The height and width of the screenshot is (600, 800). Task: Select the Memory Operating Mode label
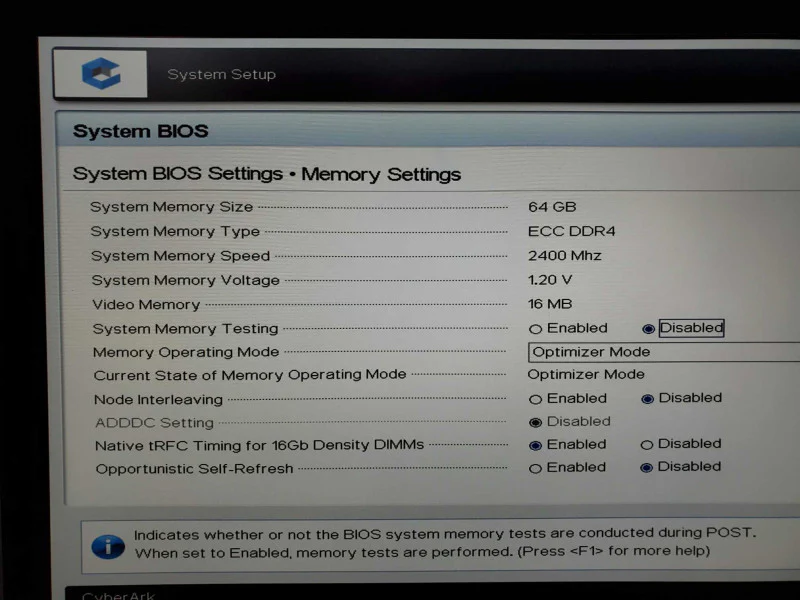(186, 352)
